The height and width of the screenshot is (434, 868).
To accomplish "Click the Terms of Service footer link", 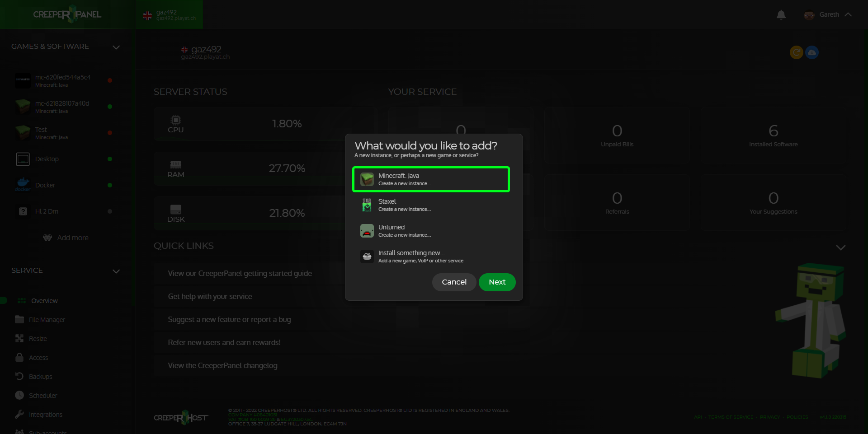I will pyautogui.click(x=731, y=417).
